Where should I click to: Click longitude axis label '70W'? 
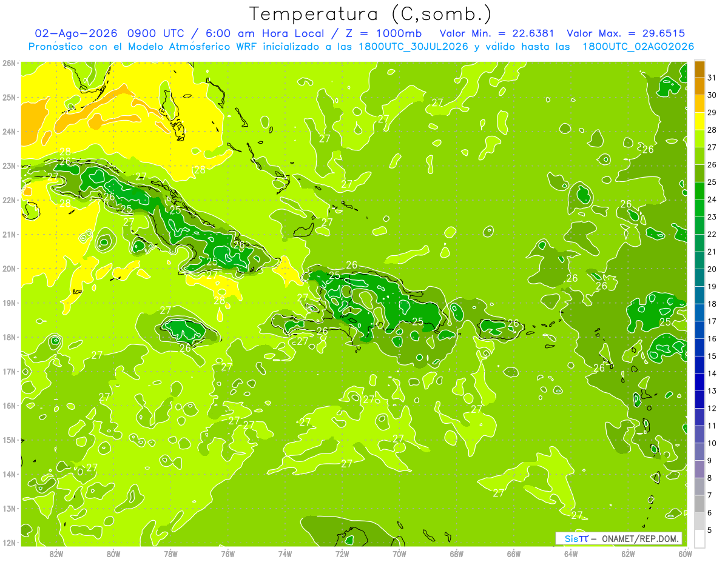[399, 554]
